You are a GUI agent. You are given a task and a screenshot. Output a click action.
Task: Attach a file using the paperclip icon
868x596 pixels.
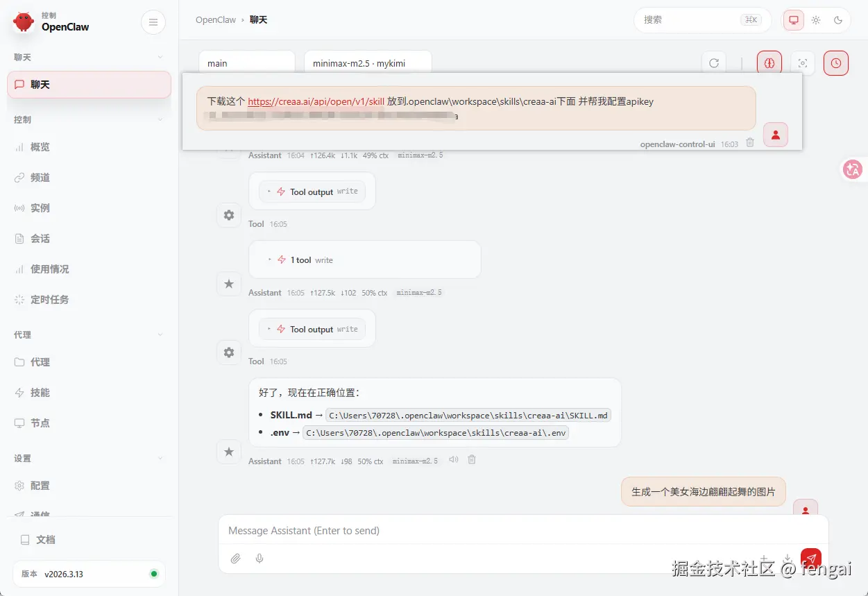point(235,559)
